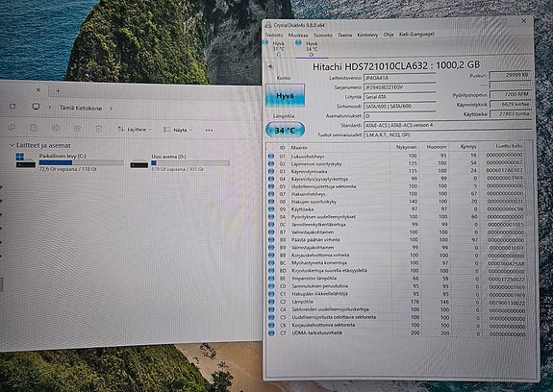Click the refresh icon in File Explorer
553x392 pixels.
[x=13, y=107]
